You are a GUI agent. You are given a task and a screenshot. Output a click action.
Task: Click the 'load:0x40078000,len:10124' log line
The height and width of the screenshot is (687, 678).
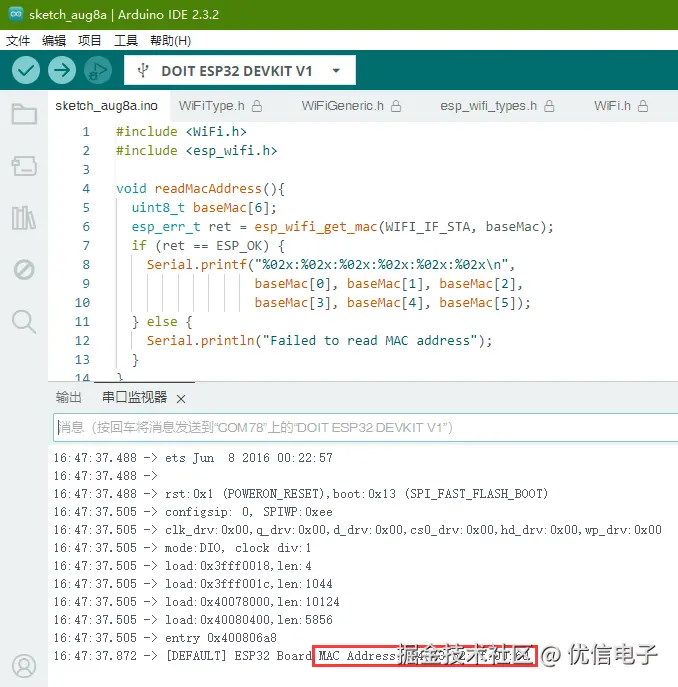[252, 602]
